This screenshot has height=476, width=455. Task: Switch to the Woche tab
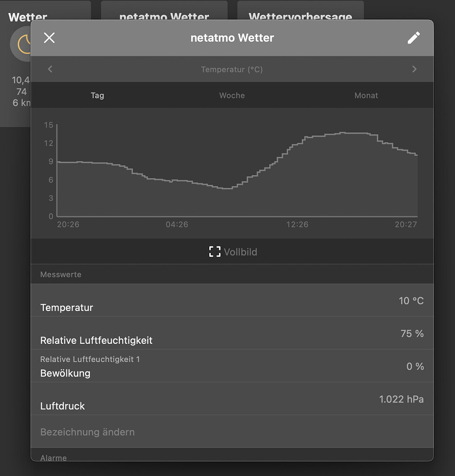(232, 95)
